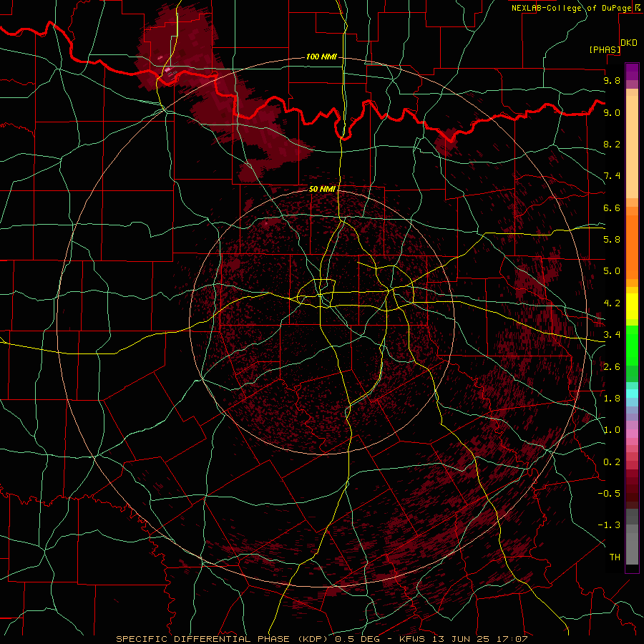Click the -1.3 value on the color scale
Screen dimensions: 644x644
(609, 525)
